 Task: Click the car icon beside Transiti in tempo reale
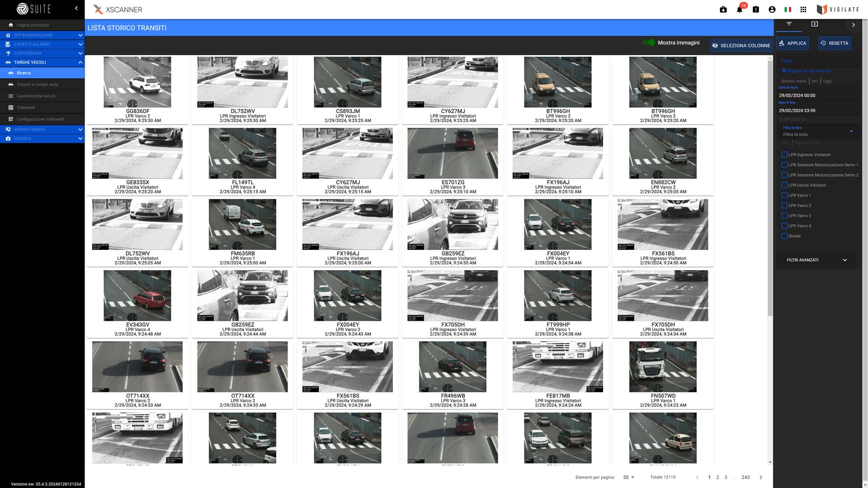[x=11, y=84]
